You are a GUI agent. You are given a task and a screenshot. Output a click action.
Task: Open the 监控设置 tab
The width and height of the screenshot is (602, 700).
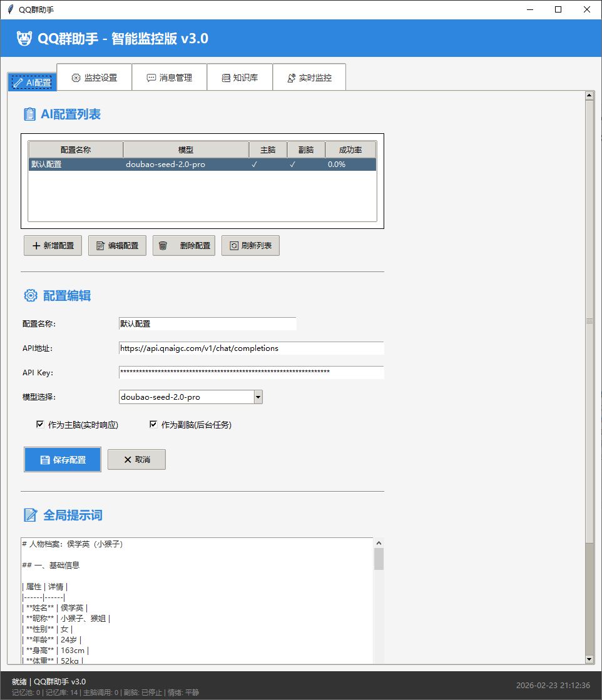click(94, 78)
